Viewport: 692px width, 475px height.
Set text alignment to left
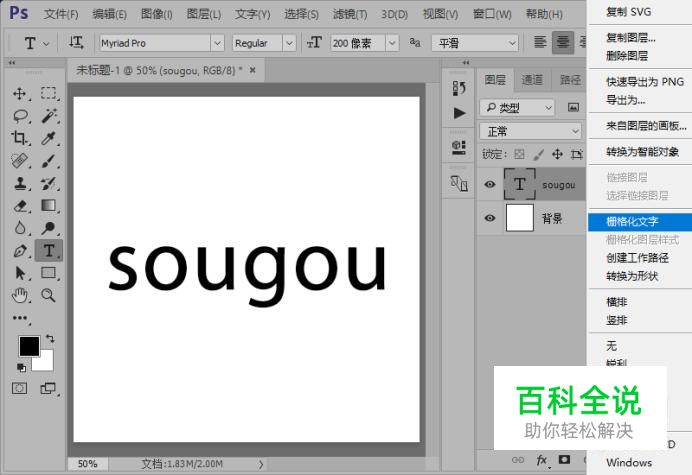tap(540, 42)
